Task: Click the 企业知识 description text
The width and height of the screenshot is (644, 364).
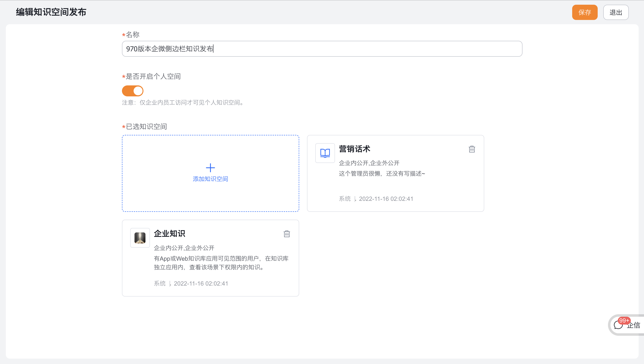Action: point(221,263)
